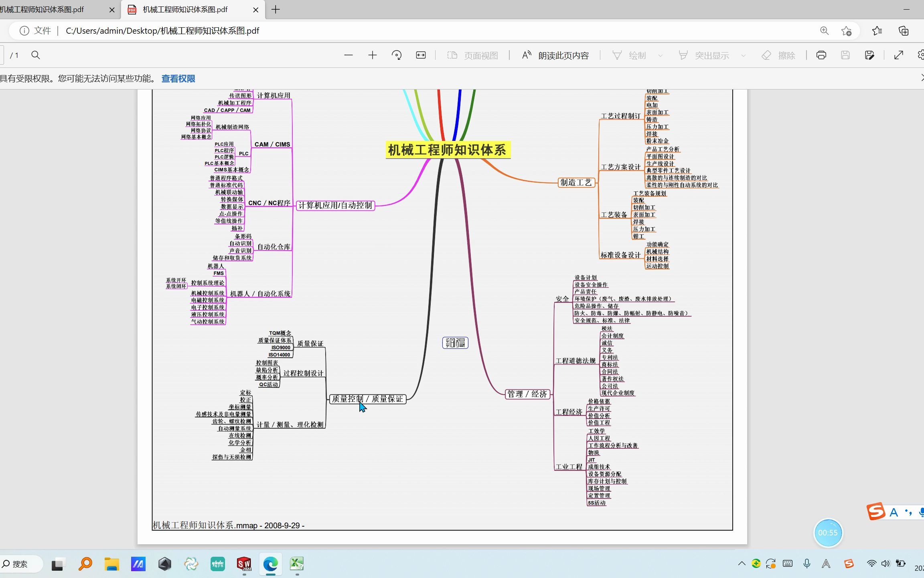Image resolution: width=924 pixels, height=578 pixels.
Task: Click the microphone icon in system tray
Action: coord(807,564)
